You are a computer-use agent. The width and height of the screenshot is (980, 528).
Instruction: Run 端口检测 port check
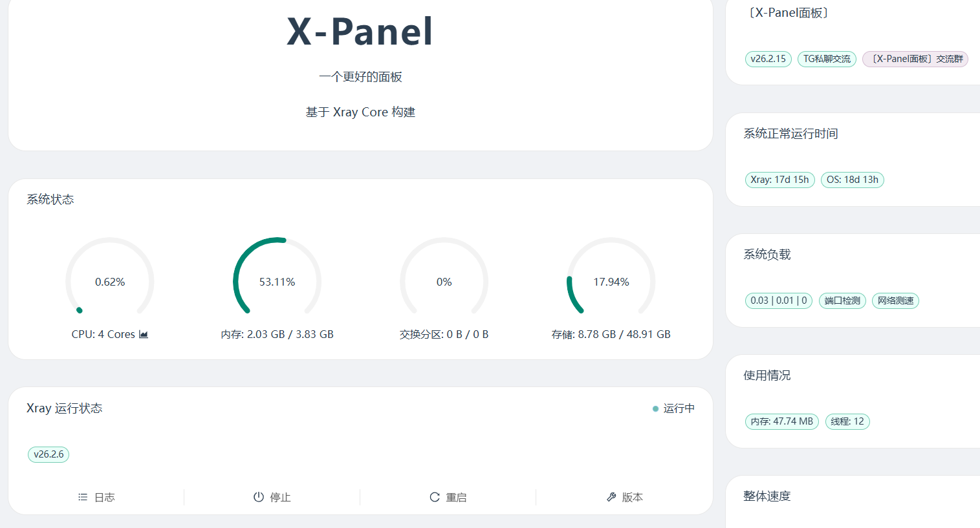[x=842, y=301]
